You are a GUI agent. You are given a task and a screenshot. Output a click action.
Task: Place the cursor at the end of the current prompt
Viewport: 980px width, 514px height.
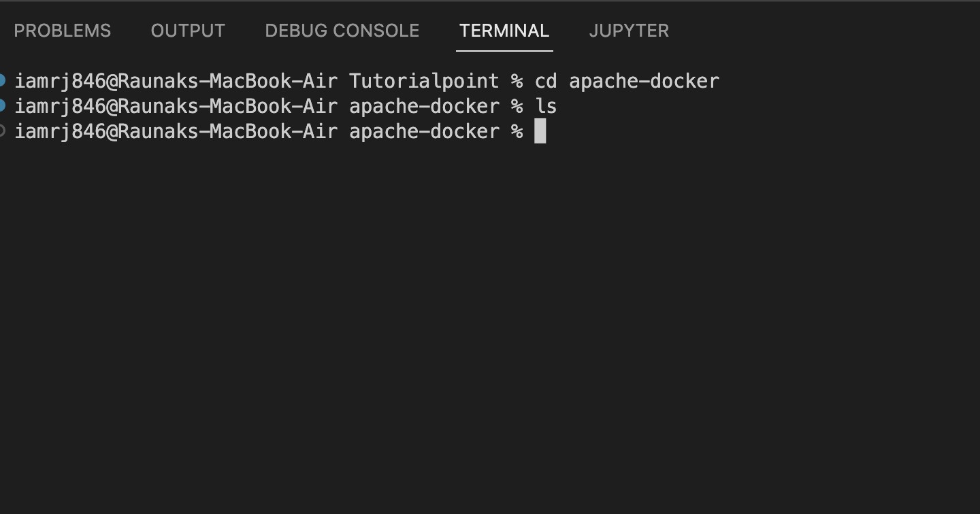(540, 131)
